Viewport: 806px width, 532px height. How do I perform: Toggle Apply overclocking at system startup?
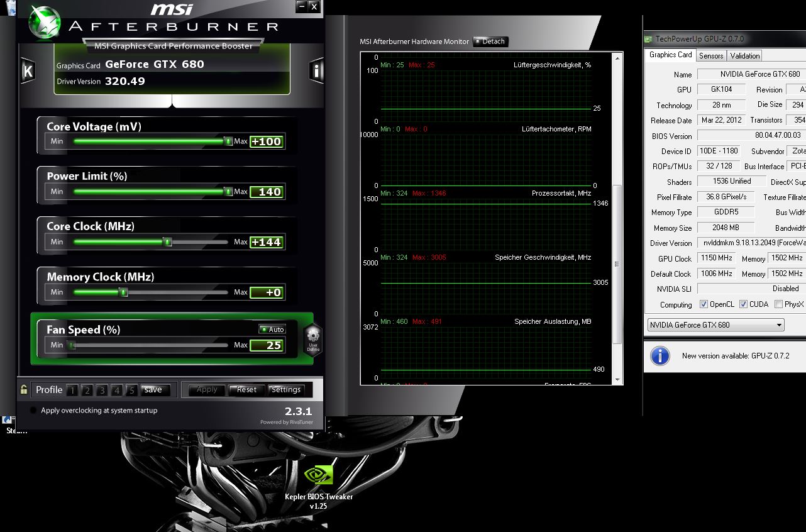(x=33, y=411)
